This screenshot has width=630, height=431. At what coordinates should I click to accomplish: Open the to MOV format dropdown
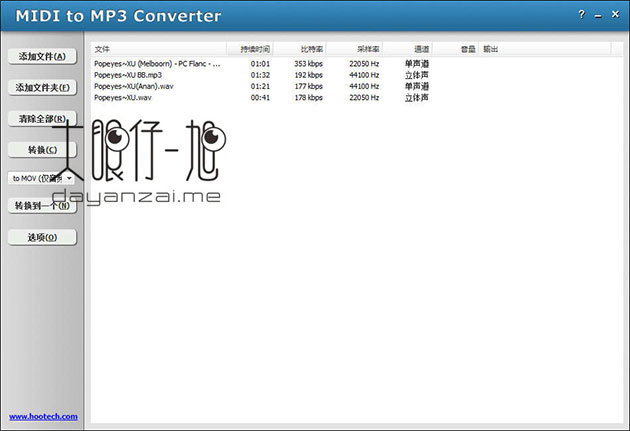coord(41,178)
